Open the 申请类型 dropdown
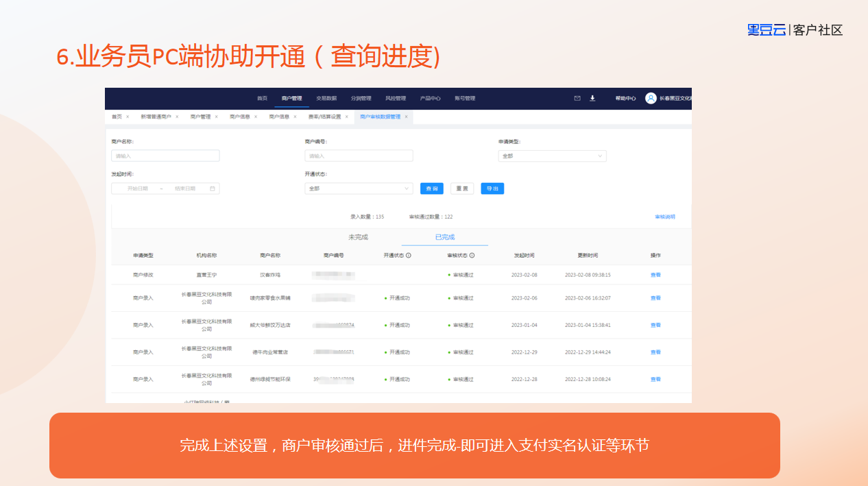 [552, 156]
